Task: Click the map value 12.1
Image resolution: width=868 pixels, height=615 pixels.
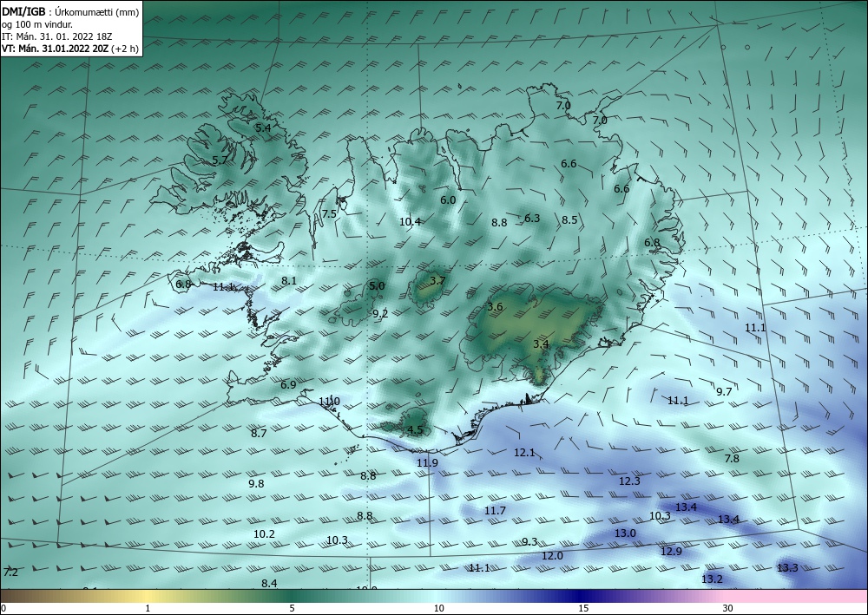Action: [x=525, y=453]
